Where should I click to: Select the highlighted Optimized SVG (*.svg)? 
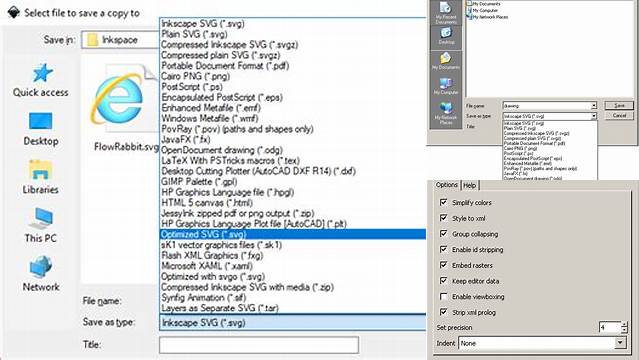point(292,234)
